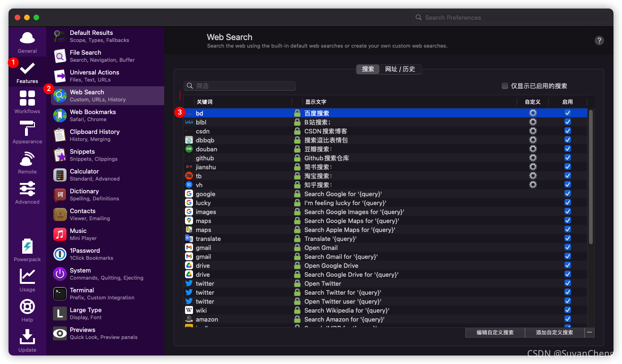Toggle enabled checkbox for translate row
Screen dimensions: 622x364
pos(568,239)
